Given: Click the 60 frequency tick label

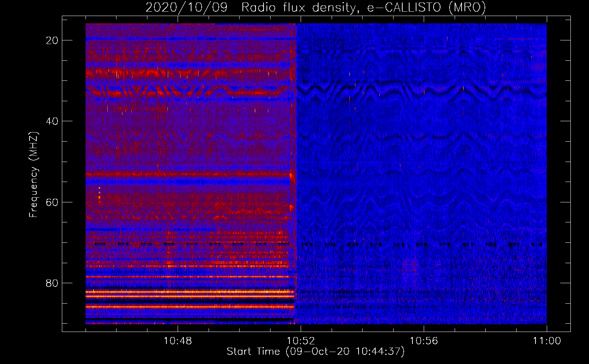Looking at the screenshot, I should click(x=52, y=202).
